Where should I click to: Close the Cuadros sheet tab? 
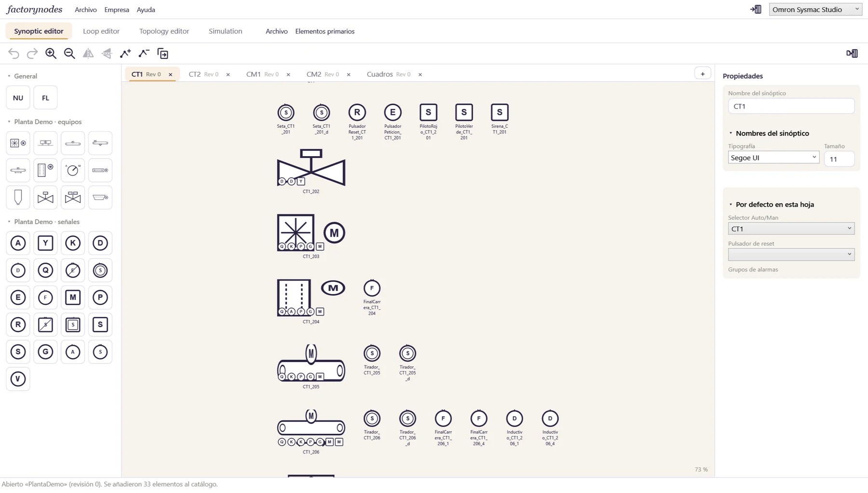[420, 75]
